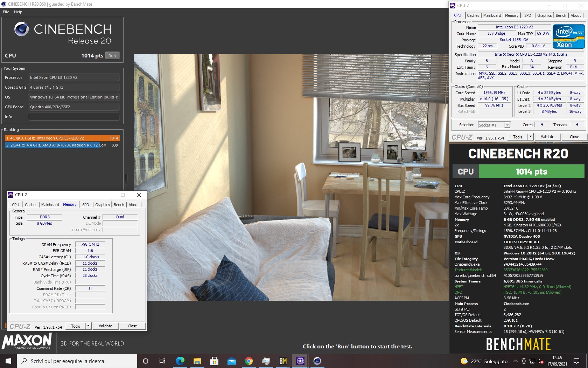Switch to Mainboard tab in lower CPU-Z window

click(x=50, y=205)
